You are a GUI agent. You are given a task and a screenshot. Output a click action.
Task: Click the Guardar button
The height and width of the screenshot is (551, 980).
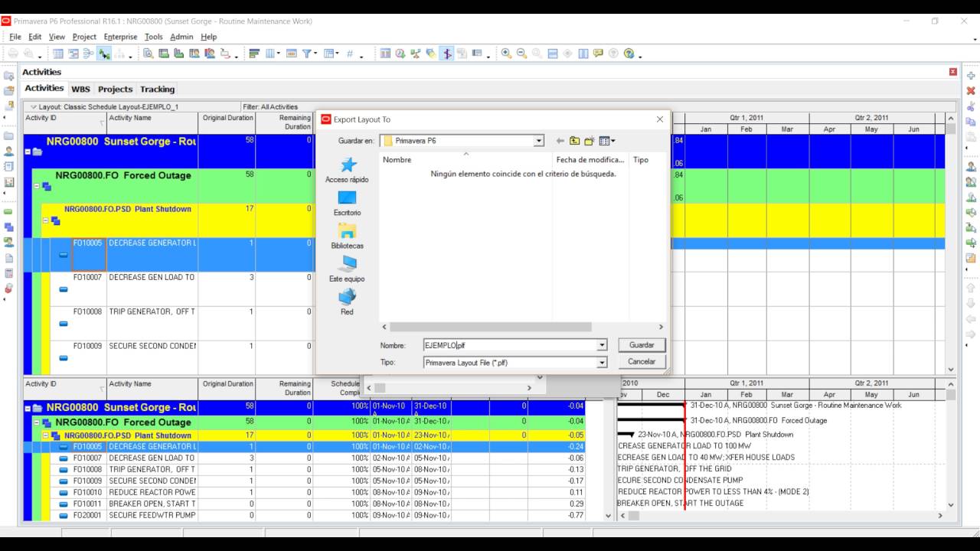(x=642, y=345)
